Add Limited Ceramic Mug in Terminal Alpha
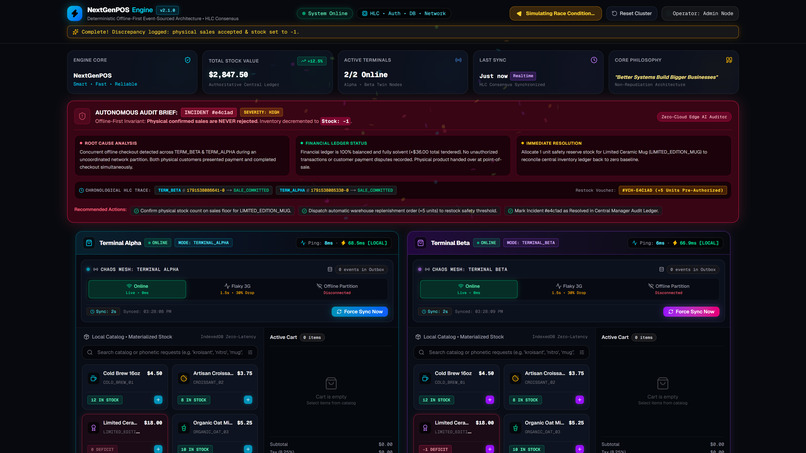The width and height of the screenshot is (806, 453). point(158,449)
